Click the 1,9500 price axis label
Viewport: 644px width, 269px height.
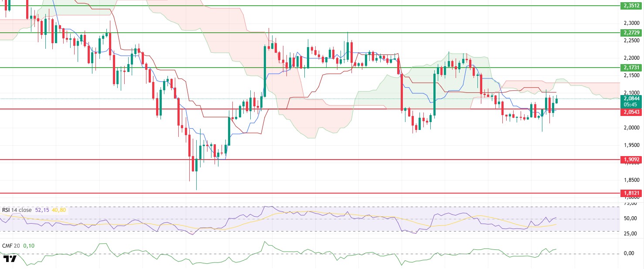coord(631,145)
